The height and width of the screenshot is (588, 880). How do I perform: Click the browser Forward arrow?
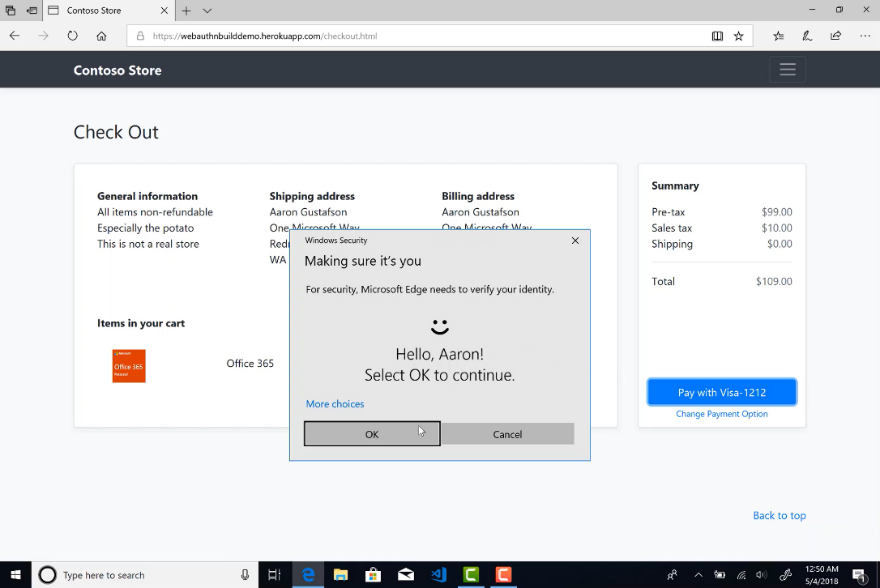(x=43, y=36)
